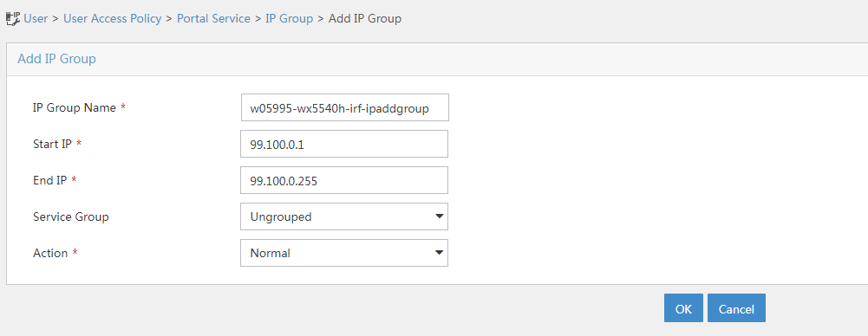This screenshot has height=336, width=868.
Task: Return to the IP Group breadcrumb
Action: (289, 18)
